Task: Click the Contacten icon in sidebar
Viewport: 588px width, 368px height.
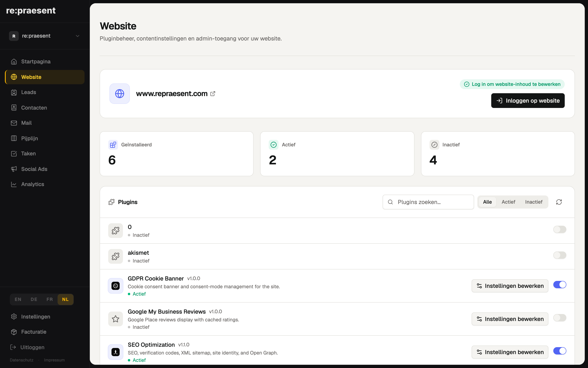Action: click(x=14, y=108)
